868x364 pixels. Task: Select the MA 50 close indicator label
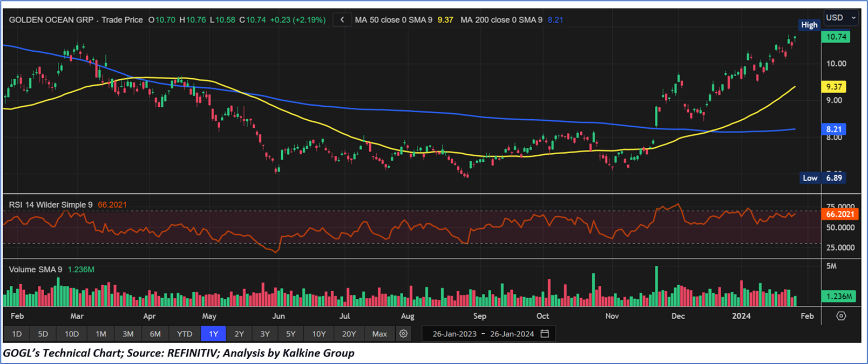394,20
